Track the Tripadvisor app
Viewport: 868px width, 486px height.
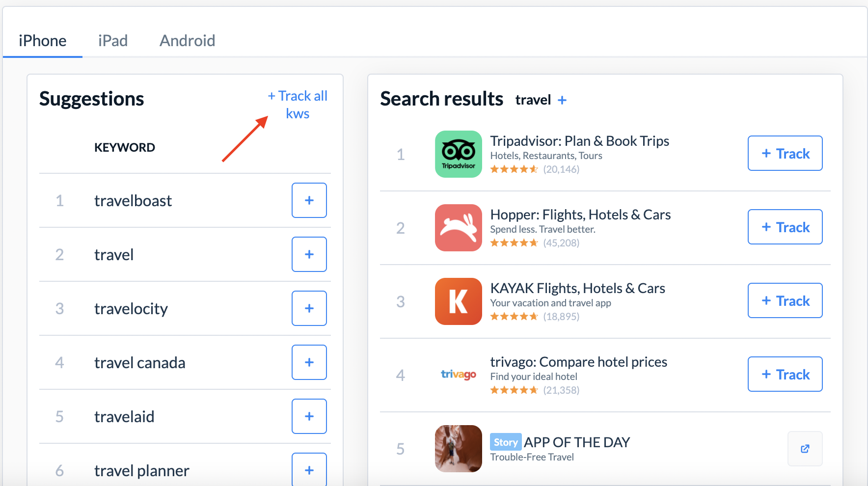tap(785, 153)
